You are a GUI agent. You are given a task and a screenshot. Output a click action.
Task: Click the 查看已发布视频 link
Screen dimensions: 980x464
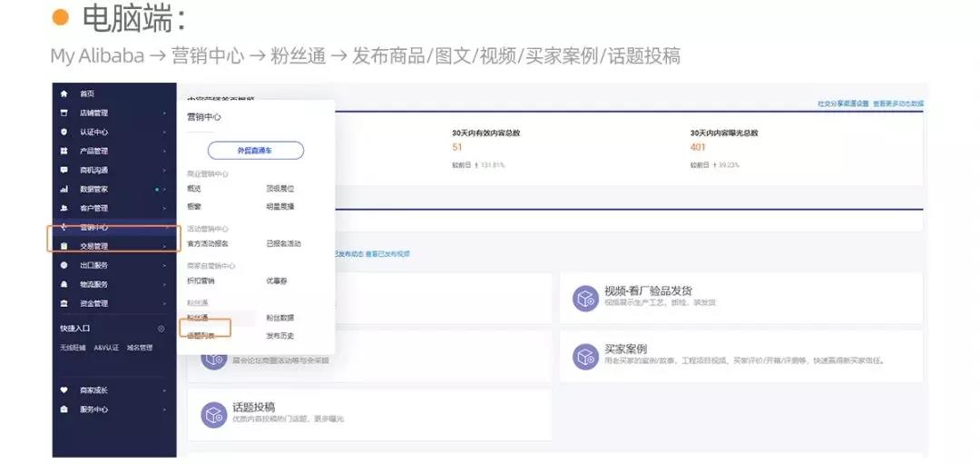pyautogui.click(x=387, y=254)
